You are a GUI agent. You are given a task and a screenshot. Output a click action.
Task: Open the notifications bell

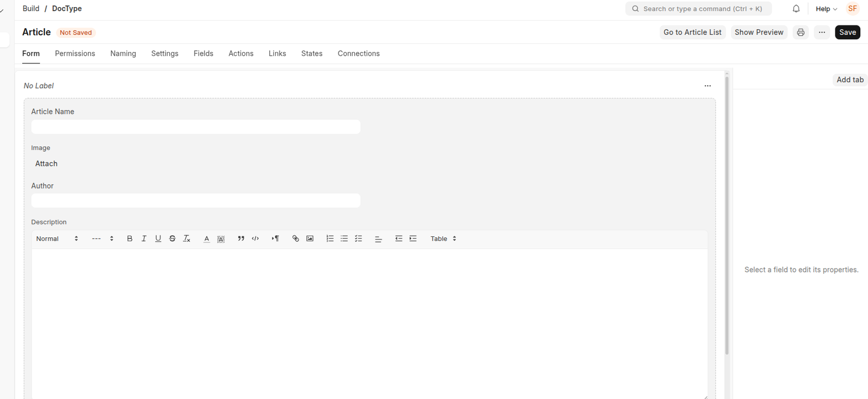[x=796, y=9]
